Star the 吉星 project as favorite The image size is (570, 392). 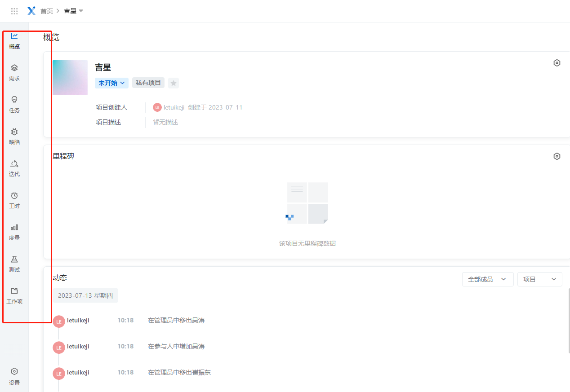174,83
